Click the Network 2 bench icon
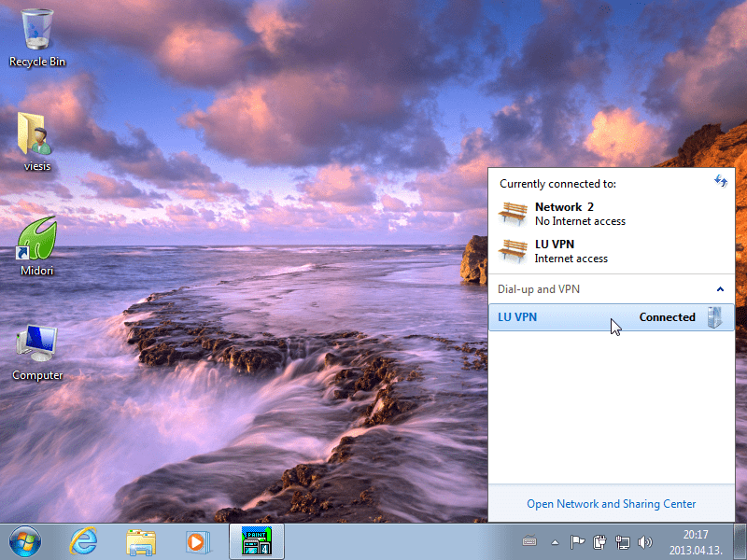This screenshot has height=560, width=747. [513, 214]
